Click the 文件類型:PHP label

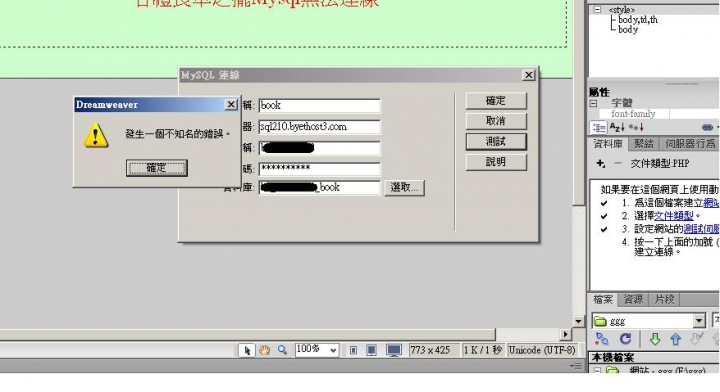tap(659, 163)
